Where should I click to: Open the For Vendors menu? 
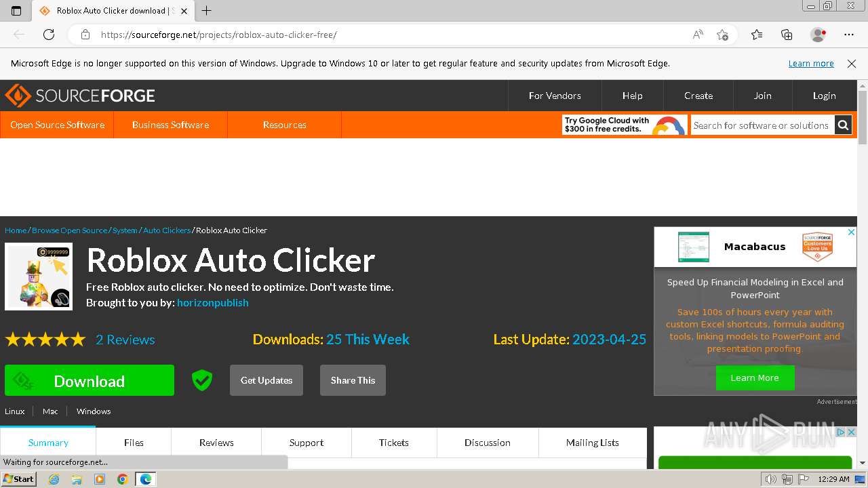555,96
